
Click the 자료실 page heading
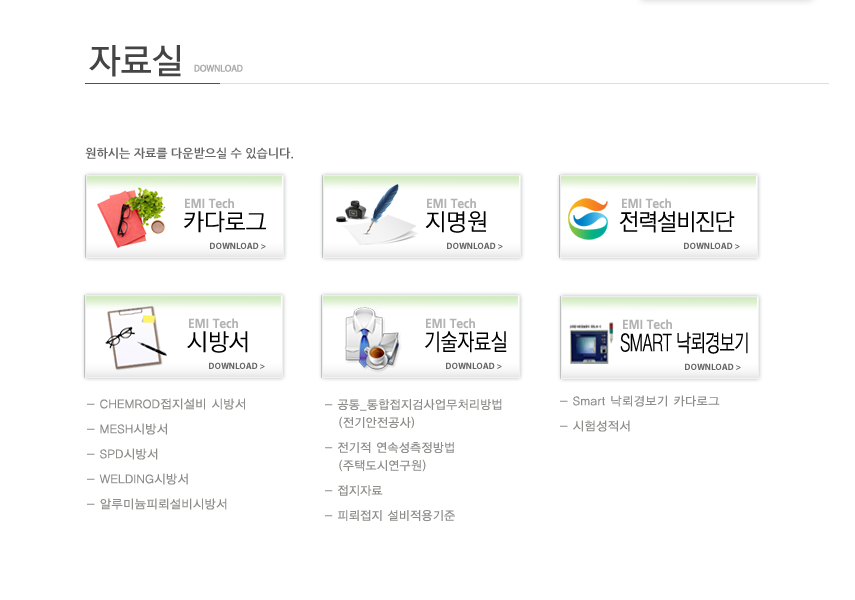coord(135,60)
